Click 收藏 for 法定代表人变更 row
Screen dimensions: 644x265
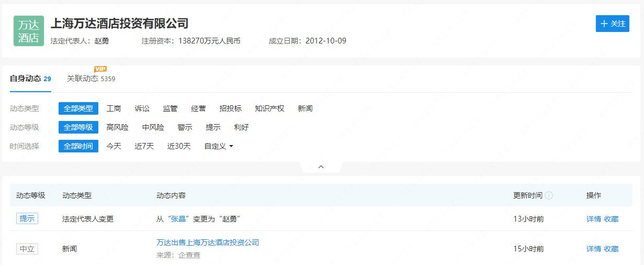coord(611,219)
